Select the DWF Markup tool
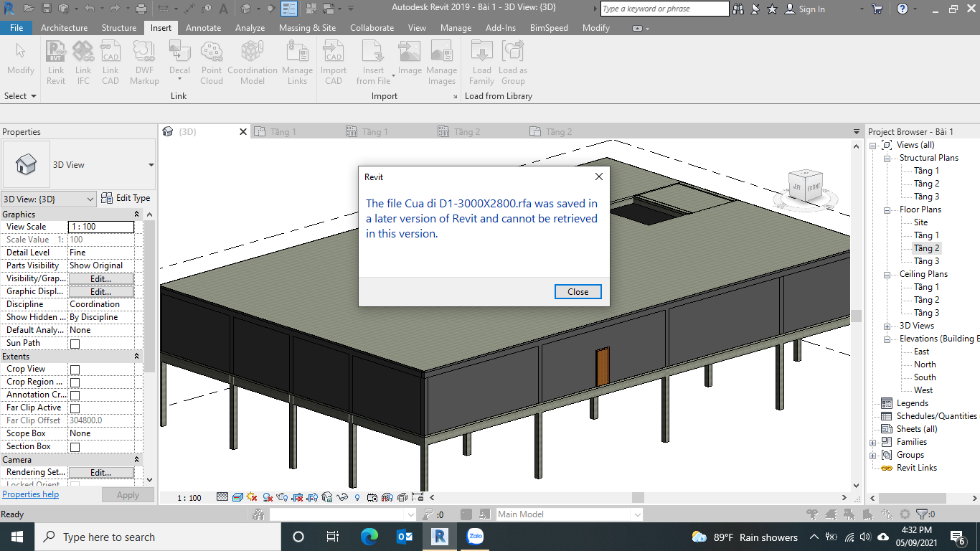 pyautogui.click(x=144, y=63)
